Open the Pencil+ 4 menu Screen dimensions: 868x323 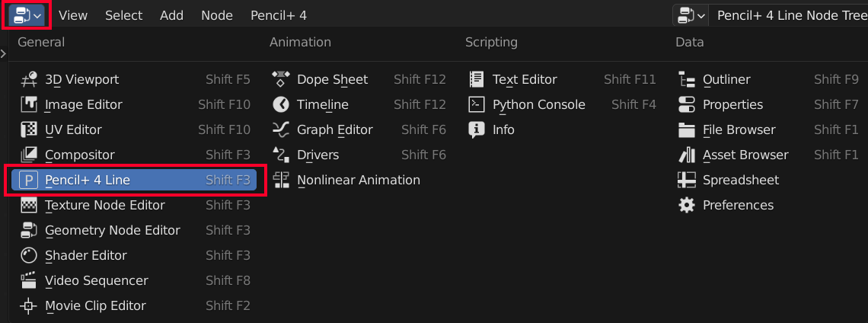coord(279,15)
